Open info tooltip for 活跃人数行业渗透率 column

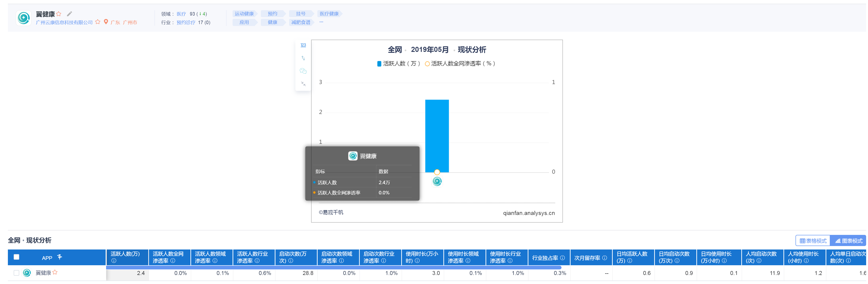click(x=257, y=261)
